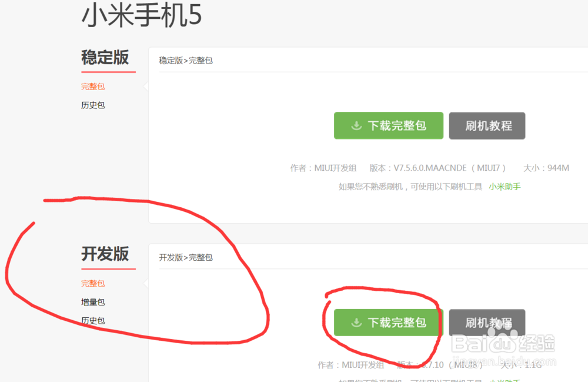Click 稳定版 in the top breadcrumb
The image size is (588, 382).
[170, 59]
